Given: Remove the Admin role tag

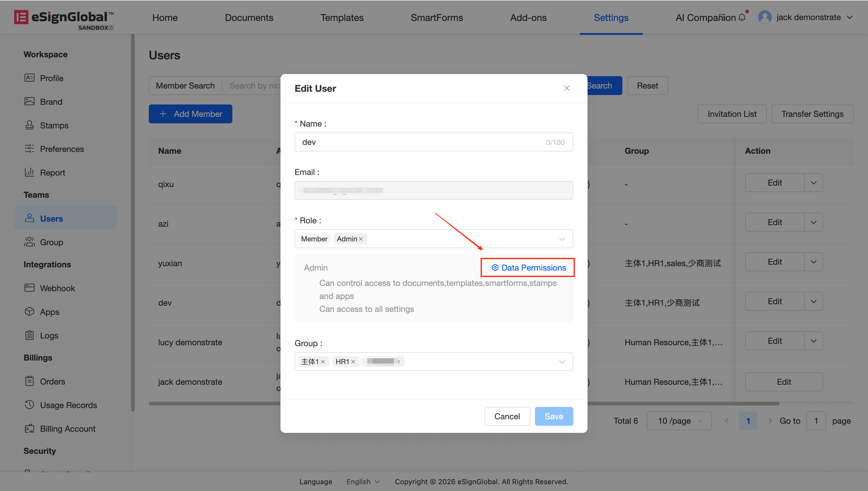Looking at the screenshot, I should pos(361,239).
